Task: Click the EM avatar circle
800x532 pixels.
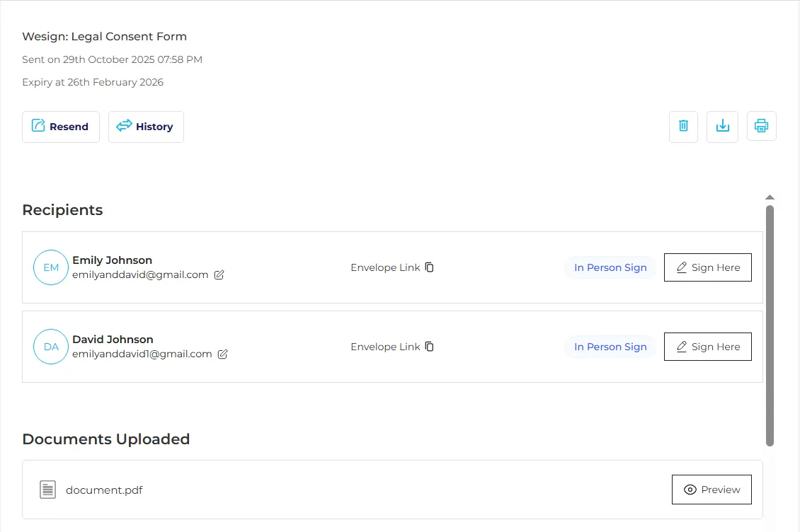Action: [51, 267]
